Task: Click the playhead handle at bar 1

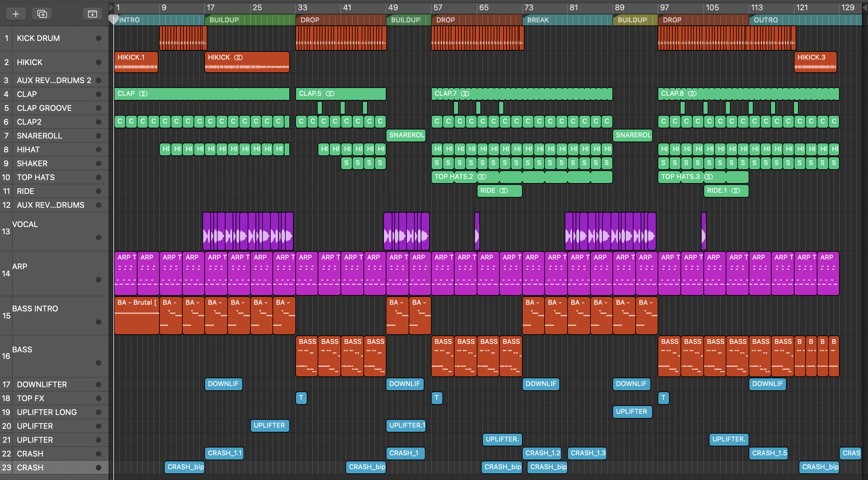Action: point(114,20)
